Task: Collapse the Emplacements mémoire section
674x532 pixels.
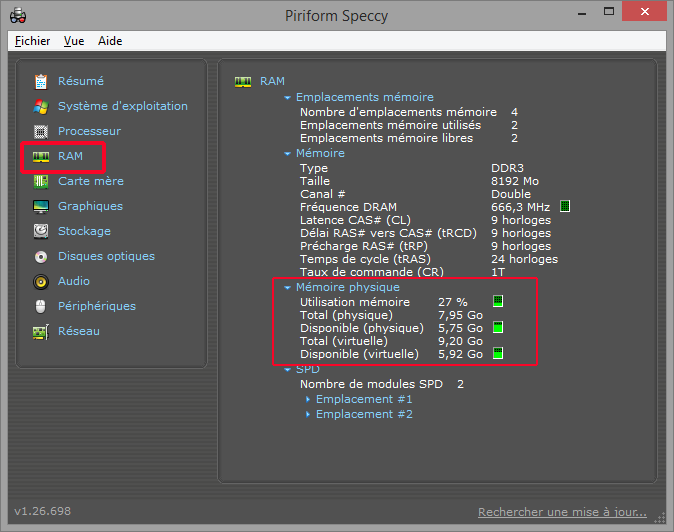Action: [288, 98]
